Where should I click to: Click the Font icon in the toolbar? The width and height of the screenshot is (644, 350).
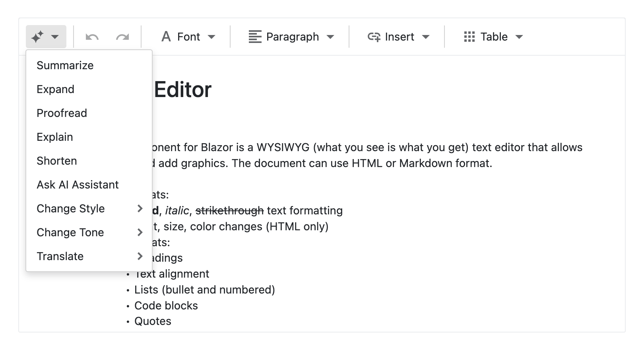[x=167, y=37]
